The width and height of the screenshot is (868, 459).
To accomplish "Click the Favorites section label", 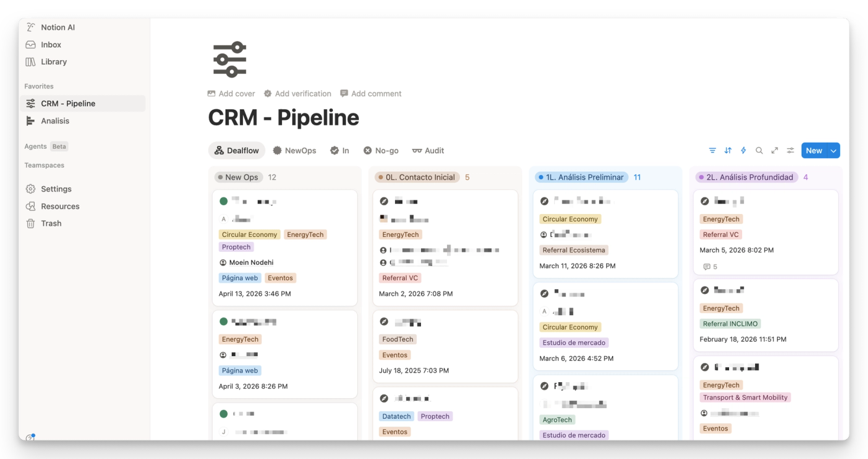I will (39, 86).
